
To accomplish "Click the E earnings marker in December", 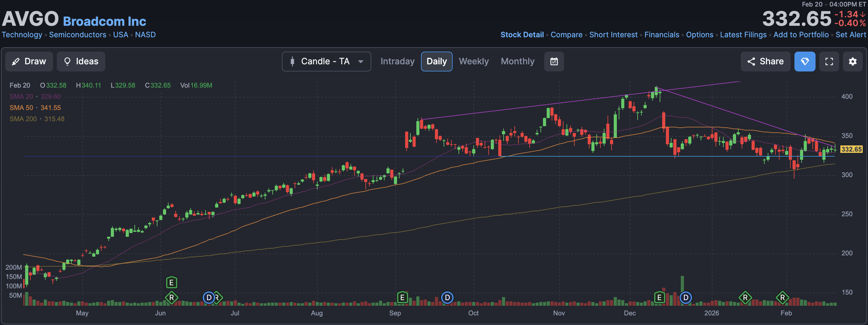I will click(659, 298).
